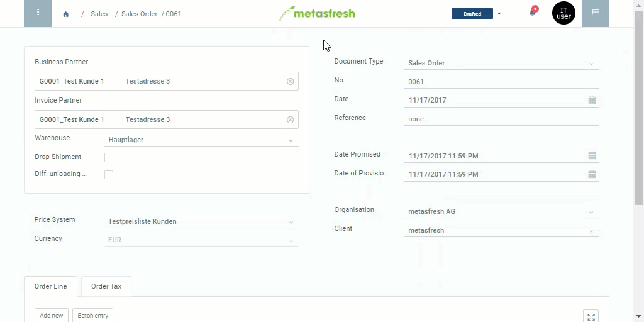The height and width of the screenshot is (322, 644).
Task: Open Sales in the breadcrumb
Action: coord(99,14)
